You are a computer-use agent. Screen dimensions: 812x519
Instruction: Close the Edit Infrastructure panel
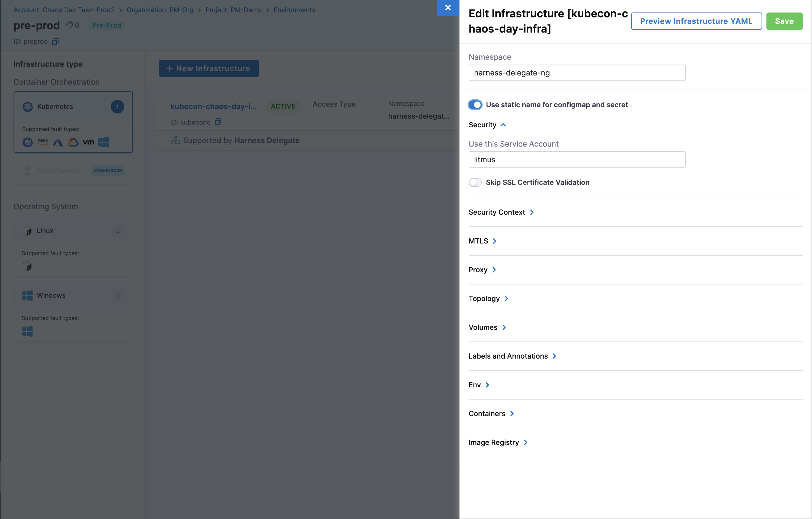coord(448,8)
